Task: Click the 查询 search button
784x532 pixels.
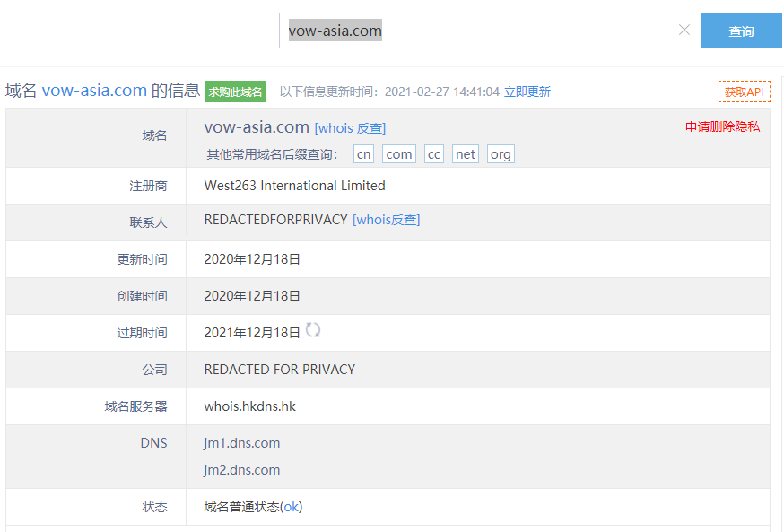Action: point(741,31)
